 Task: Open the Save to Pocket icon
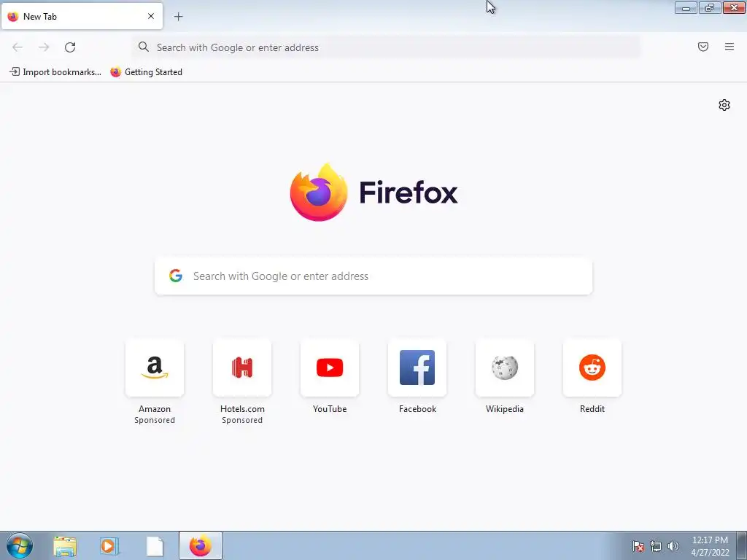click(703, 47)
